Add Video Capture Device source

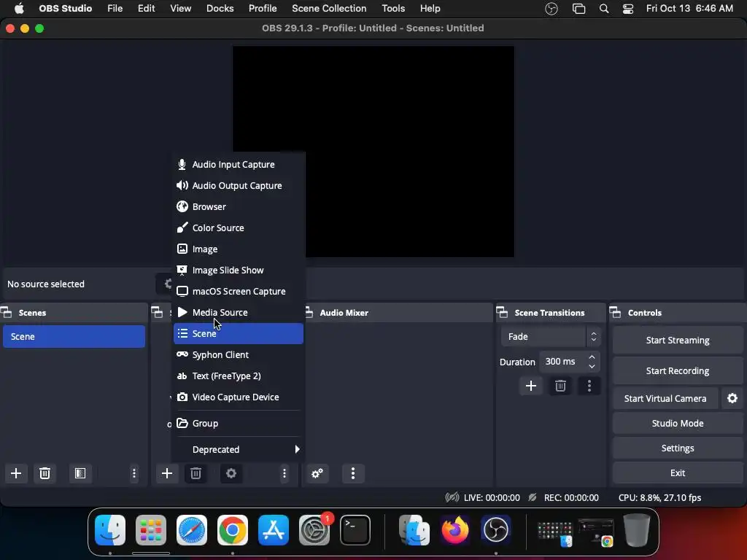(x=239, y=397)
